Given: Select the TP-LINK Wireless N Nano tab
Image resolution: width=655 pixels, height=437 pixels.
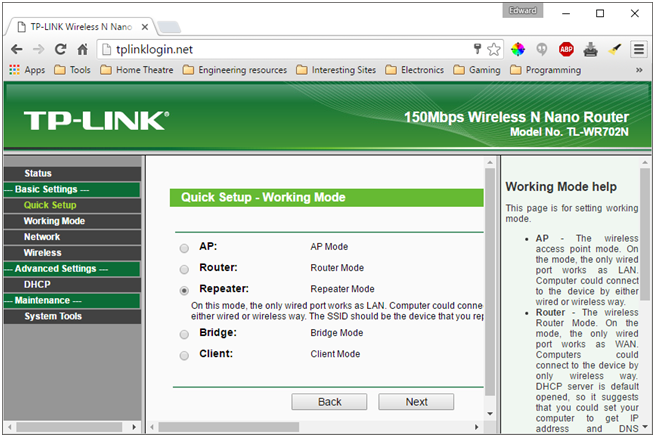Looking at the screenshot, I should click(81, 27).
